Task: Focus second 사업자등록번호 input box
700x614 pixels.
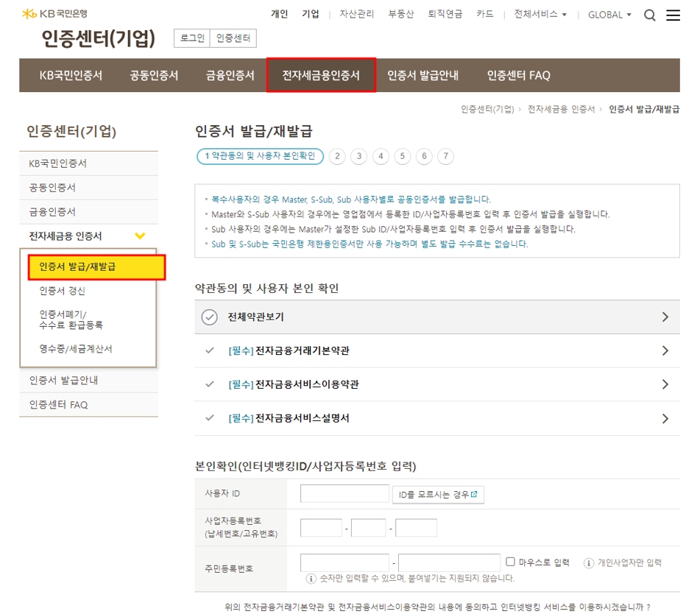Action: pyautogui.click(x=369, y=528)
